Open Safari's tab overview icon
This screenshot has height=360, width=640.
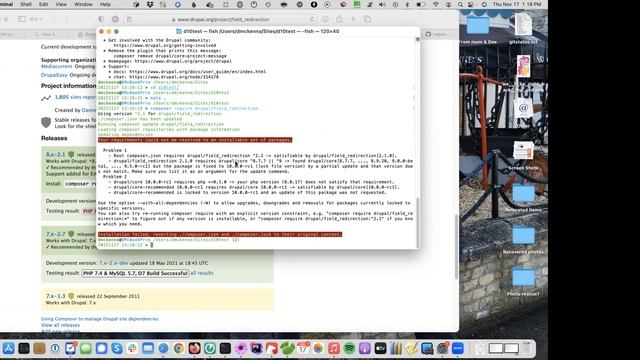[x=367, y=19]
